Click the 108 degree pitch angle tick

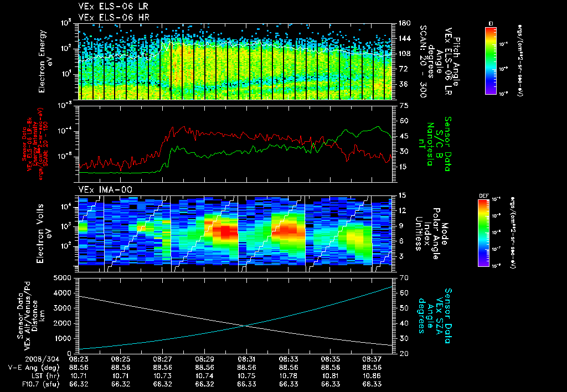(x=404, y=54)
